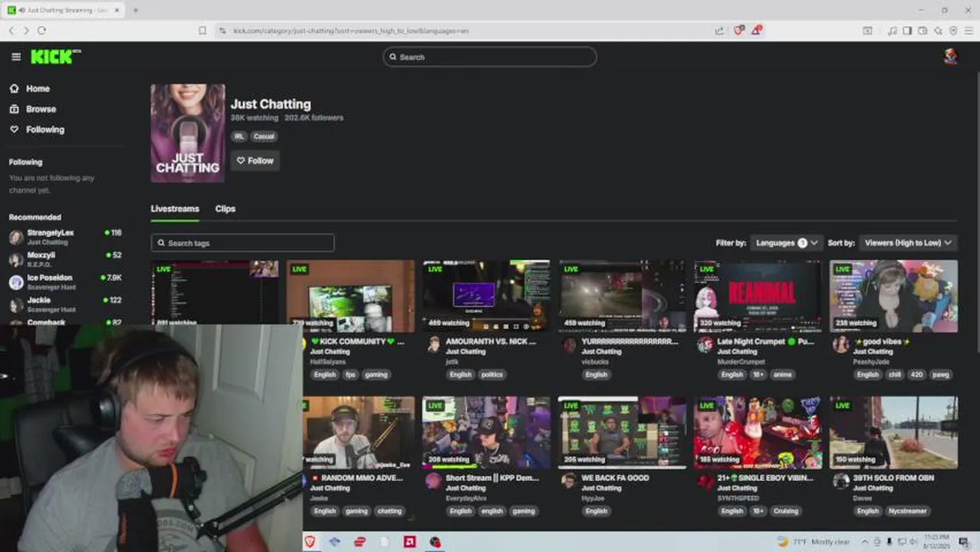Click the Follow button for Just Chatting

tap(255, 160)
